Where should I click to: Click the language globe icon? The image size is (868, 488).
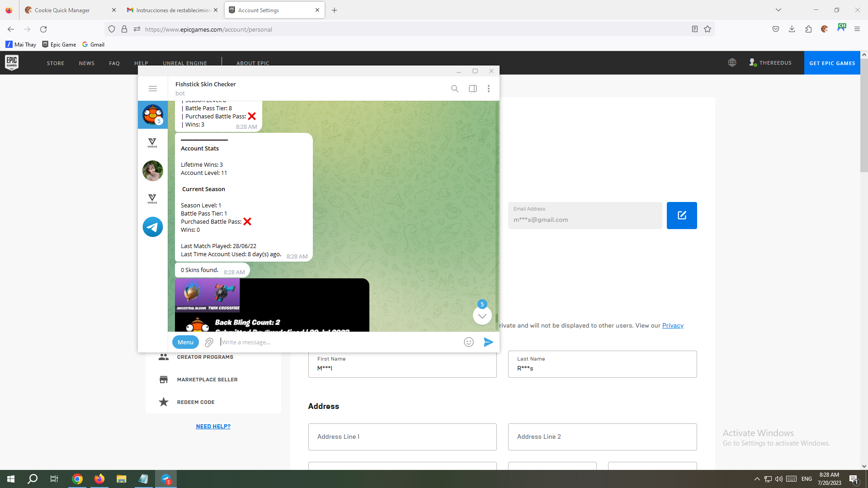click(732, 63)
